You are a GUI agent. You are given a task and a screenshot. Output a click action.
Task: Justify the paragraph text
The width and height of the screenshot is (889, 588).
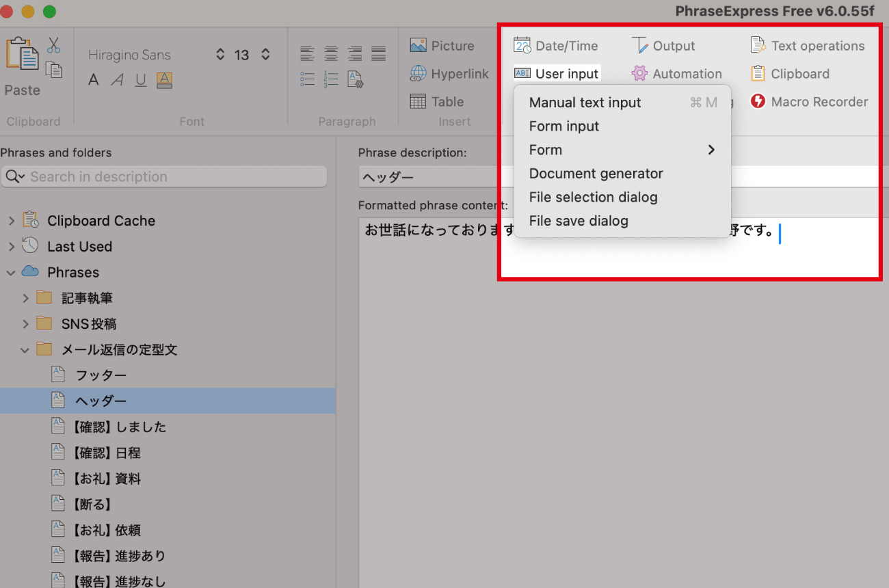[378, 53]
